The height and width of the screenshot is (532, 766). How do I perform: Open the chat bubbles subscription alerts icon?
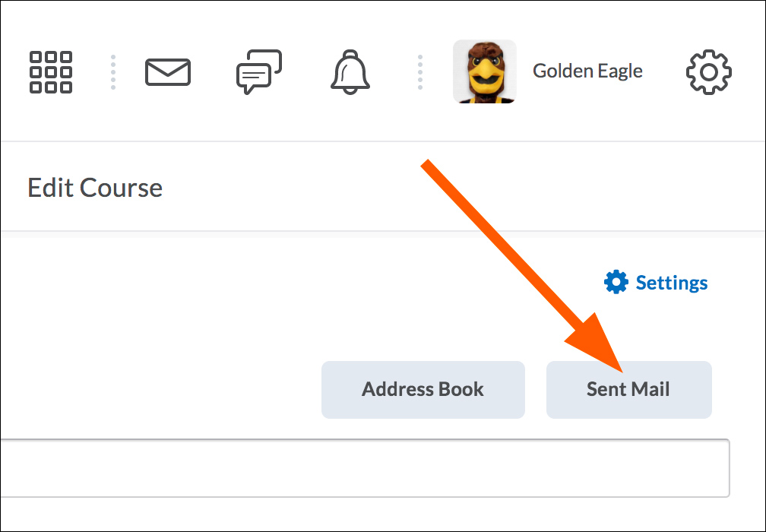coord(259,72)
